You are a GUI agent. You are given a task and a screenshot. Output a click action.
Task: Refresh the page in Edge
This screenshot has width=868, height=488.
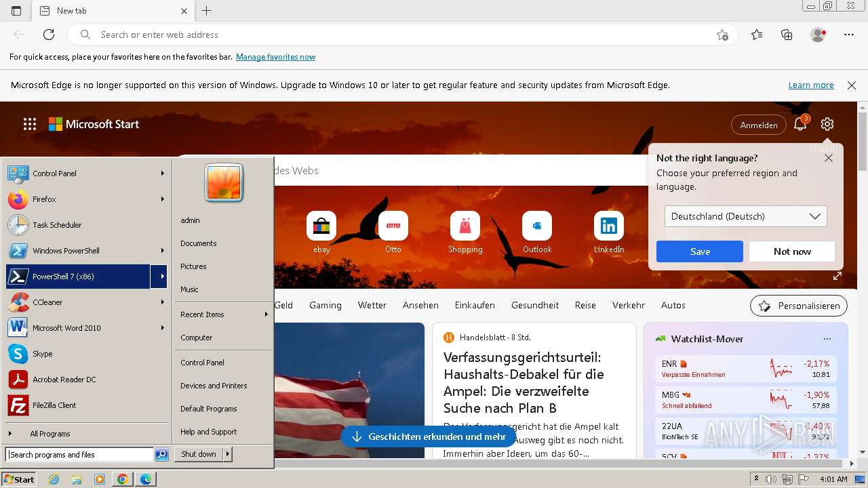pos(49,35)
